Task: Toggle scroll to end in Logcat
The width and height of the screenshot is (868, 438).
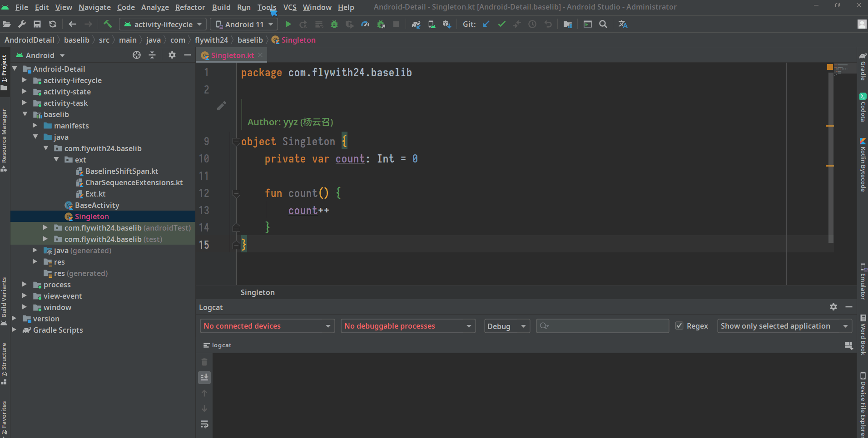Action: point(204,377)
